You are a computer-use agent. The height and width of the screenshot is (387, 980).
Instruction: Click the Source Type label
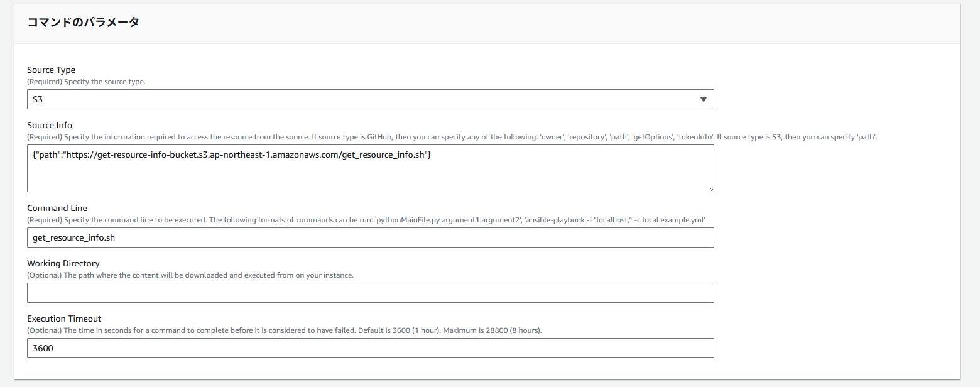point(51,70)
